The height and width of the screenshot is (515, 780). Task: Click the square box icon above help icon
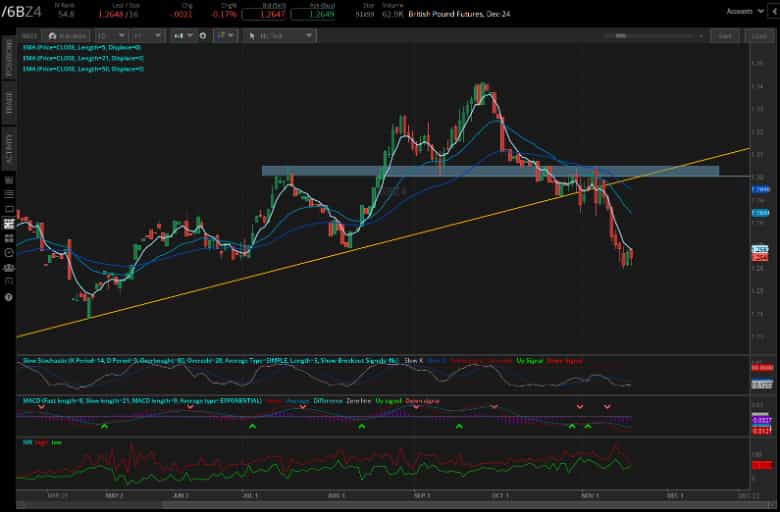(8, 281)
